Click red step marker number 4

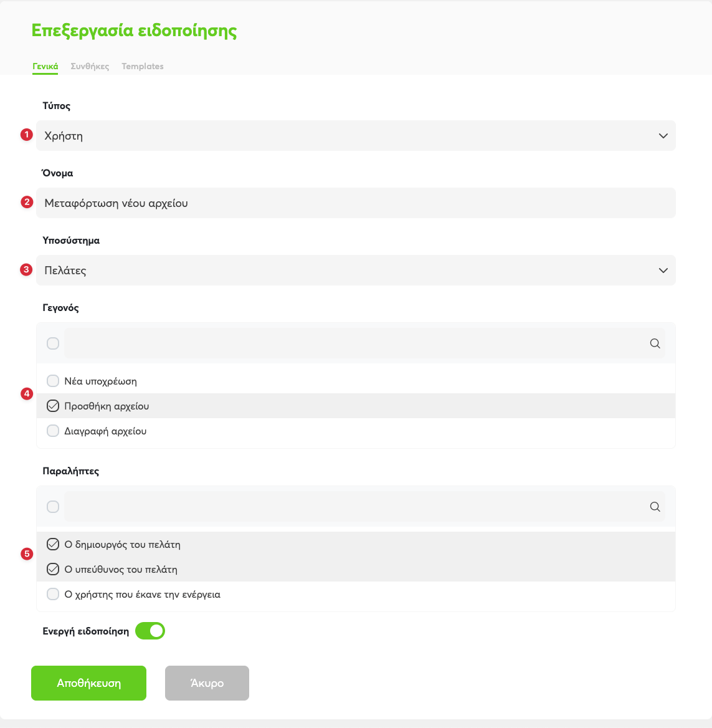pos(26,394)
